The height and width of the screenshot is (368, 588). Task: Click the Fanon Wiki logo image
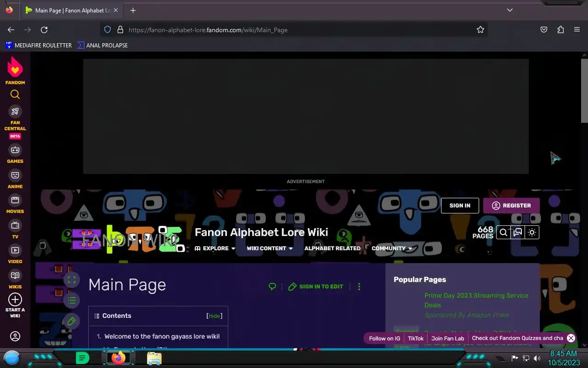point(128,239)
